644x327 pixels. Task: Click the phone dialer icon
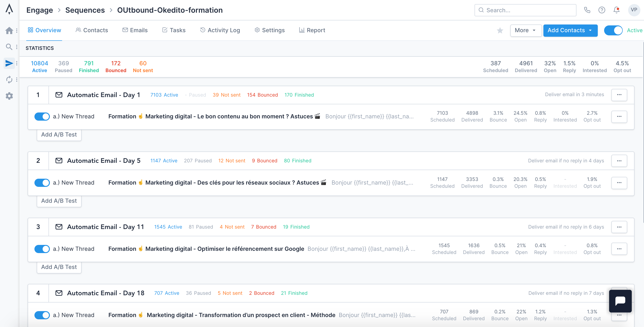pos(587,10)
